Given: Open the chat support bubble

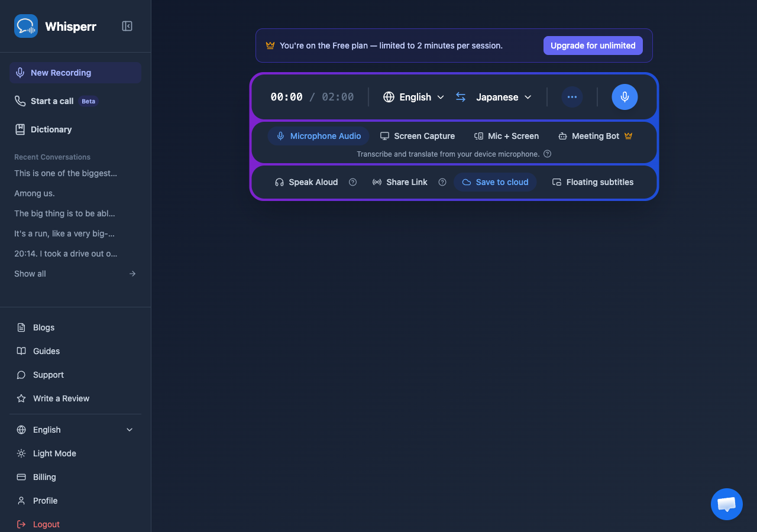Looking at the screenshot, I should click(x=727, y=504).
